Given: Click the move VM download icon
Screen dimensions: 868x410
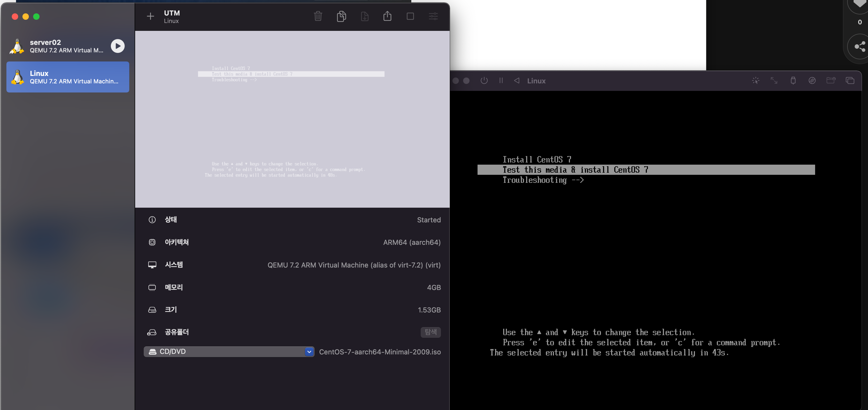Looking at the screenshot, I should [365, 16].
